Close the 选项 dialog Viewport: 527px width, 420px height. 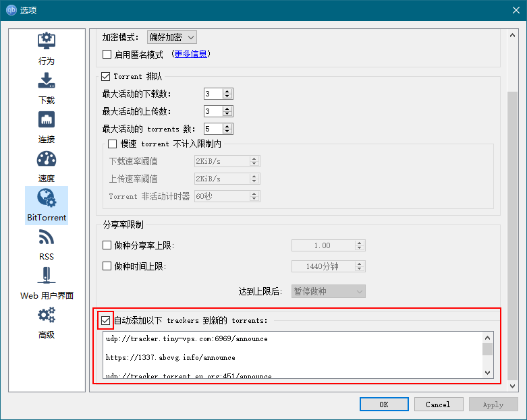516,10
